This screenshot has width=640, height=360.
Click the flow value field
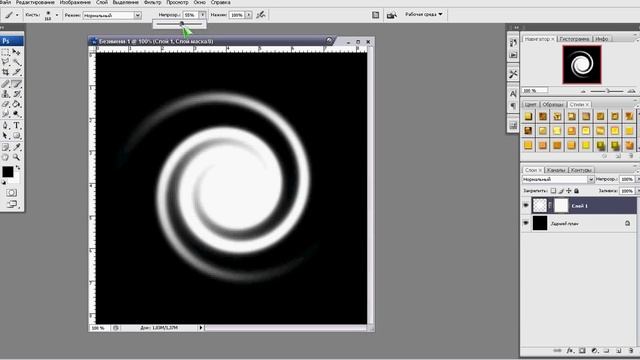pyautogui.click(x=236, y=15)
